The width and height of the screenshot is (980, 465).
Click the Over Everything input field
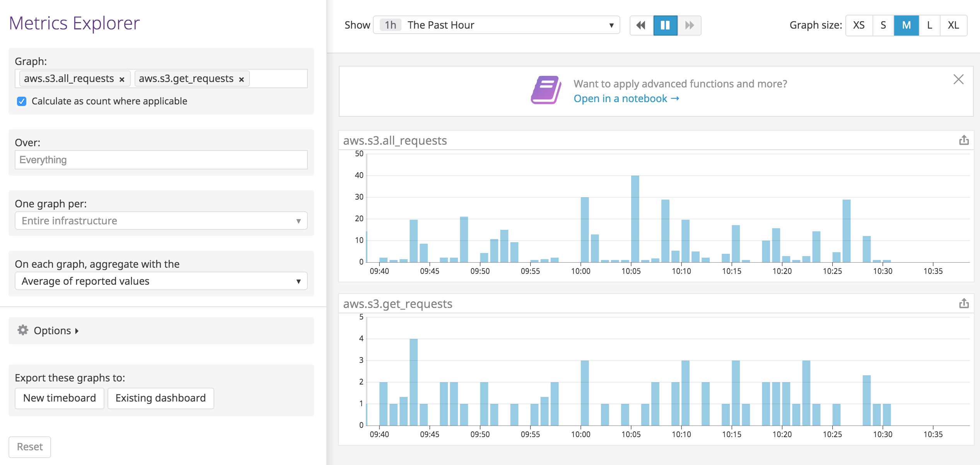(161, 160)
